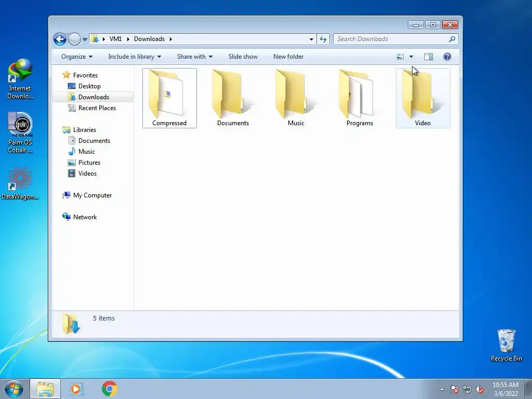Image resolution: width=532 pixels, height=399 pixels.
Task: Click the Show desktop strip
Action: coord(528,389)
